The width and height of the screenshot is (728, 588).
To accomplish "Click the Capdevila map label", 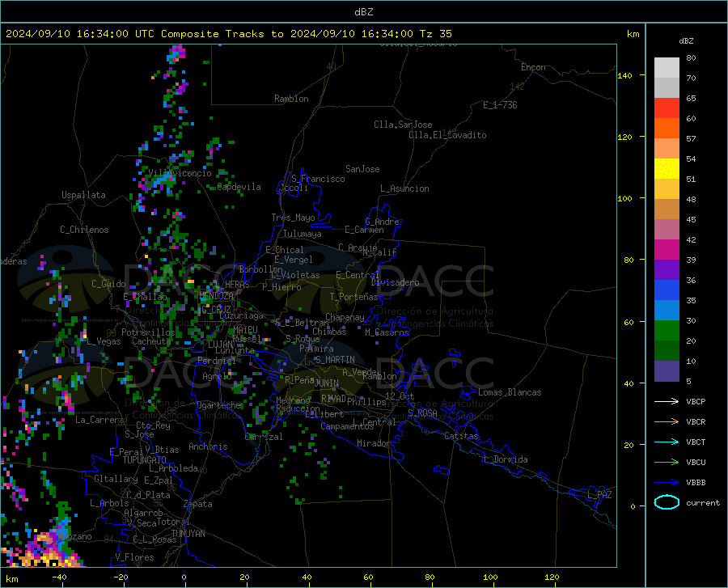I will [239, 187].
